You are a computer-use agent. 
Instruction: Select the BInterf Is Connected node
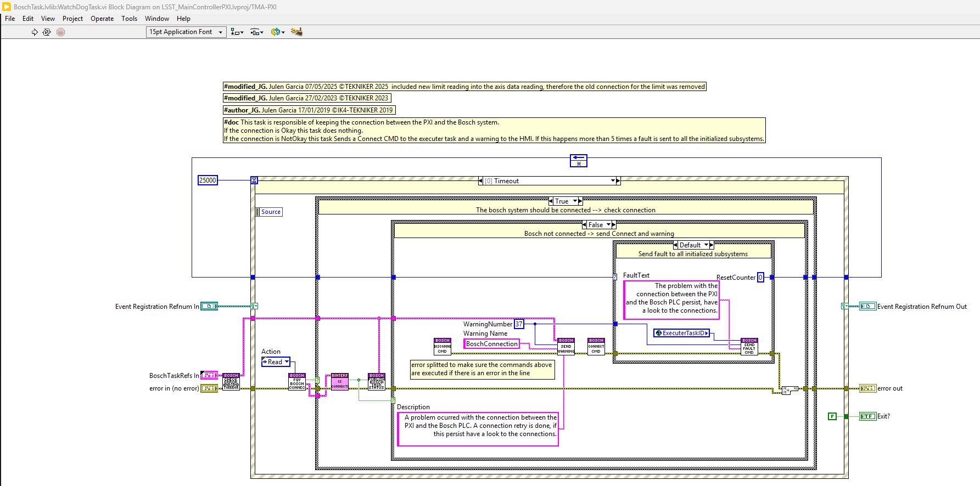[339, 382]
